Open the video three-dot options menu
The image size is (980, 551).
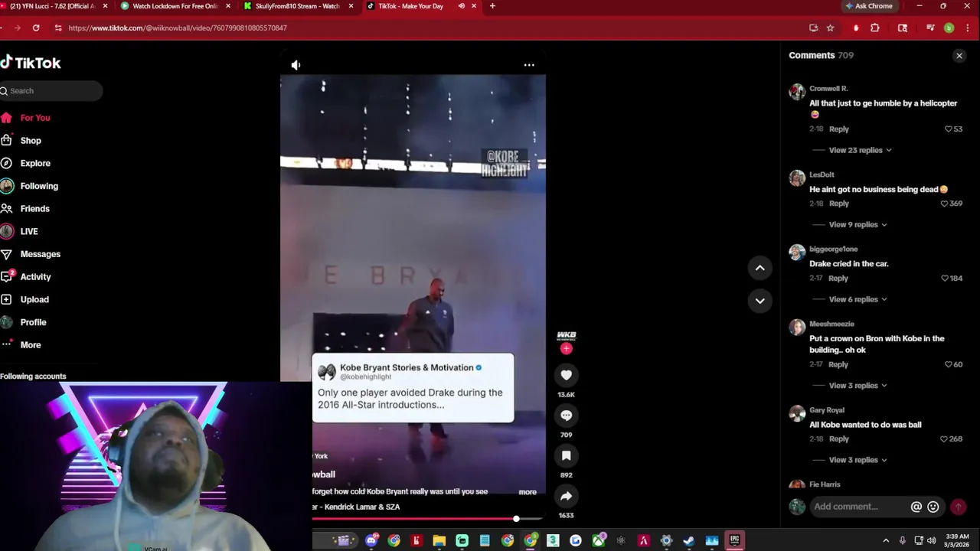point(529,65)
